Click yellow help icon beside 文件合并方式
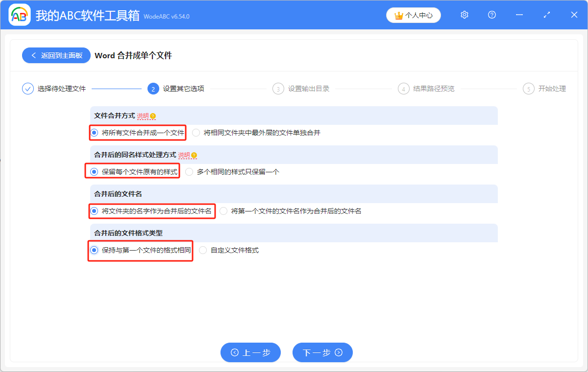588x372 pixels. 153,116
